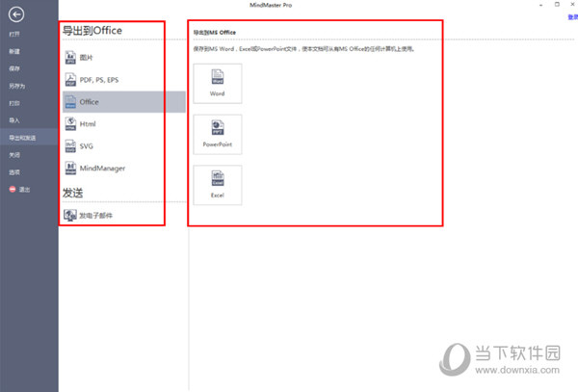The height and width of the screenshot is (392, 578).
Task: Select 导入 from the sidebar
Action: [x=14, y=120]
